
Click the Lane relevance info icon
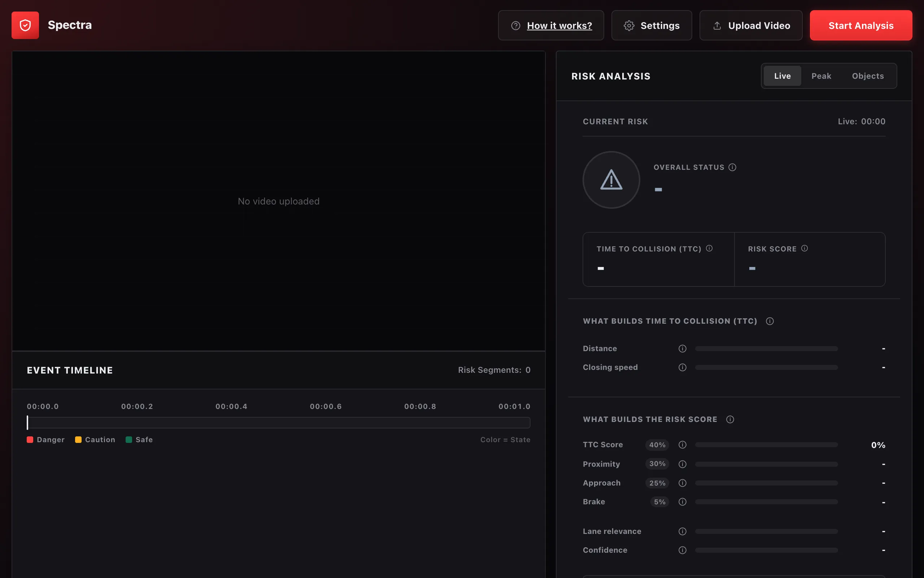[682, 531]
